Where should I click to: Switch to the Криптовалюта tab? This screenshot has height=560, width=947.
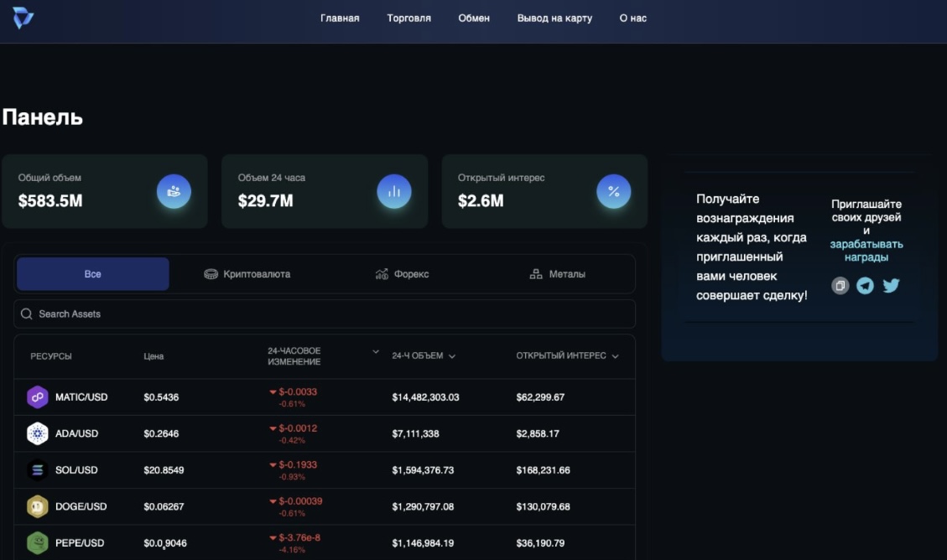pyautogui.click(x=247, y=274)
